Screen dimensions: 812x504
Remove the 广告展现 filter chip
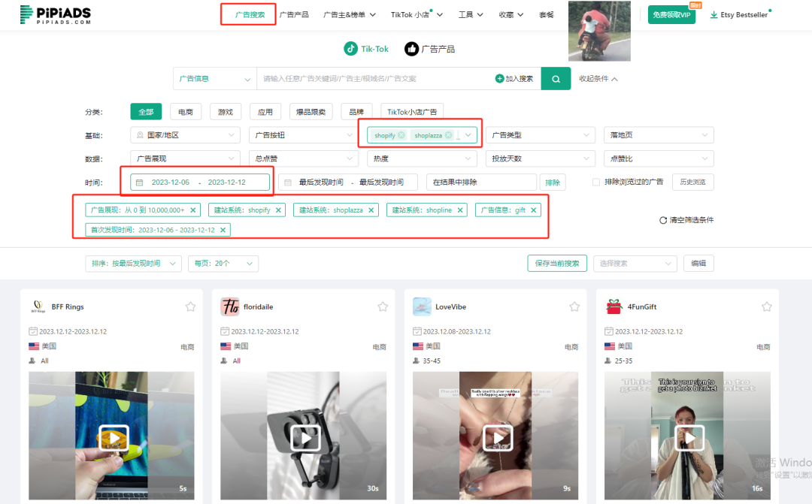point(193,210)
